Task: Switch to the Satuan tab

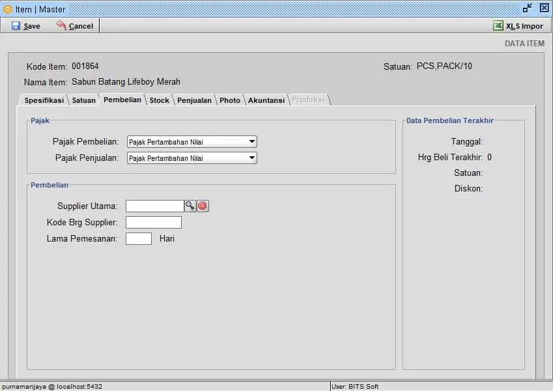Action: coord(84,100)
